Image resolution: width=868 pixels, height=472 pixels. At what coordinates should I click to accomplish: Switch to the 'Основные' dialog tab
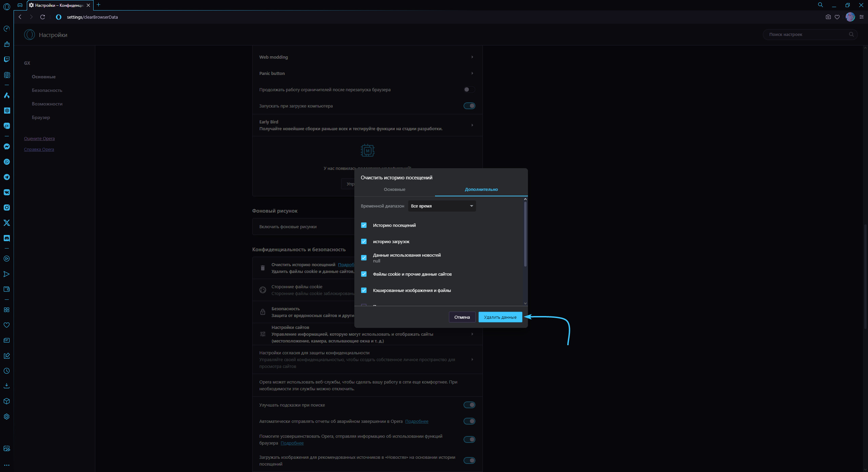point(394,189)
